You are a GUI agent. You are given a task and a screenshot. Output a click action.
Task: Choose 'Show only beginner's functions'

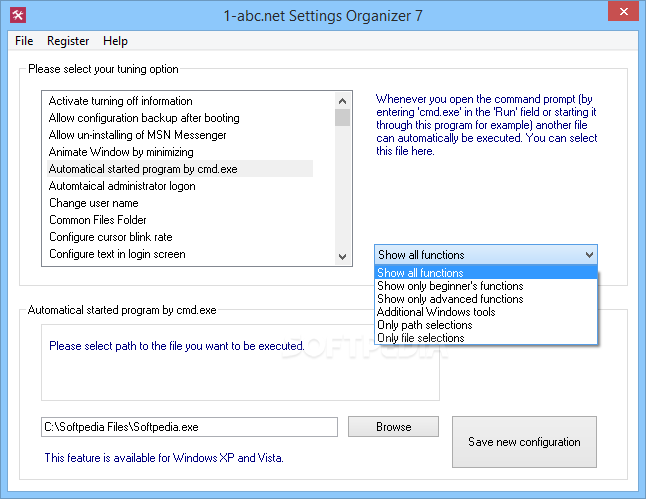[486, 286]
